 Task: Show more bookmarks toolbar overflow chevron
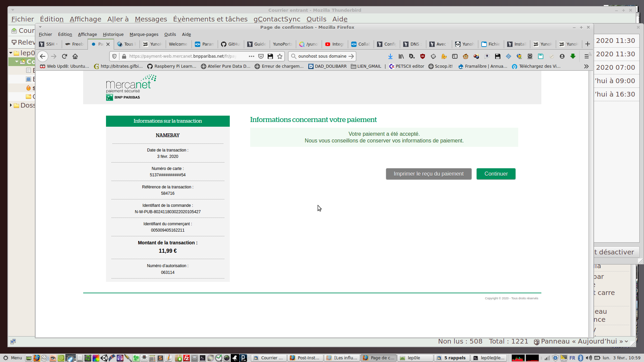tap(586, 66)
